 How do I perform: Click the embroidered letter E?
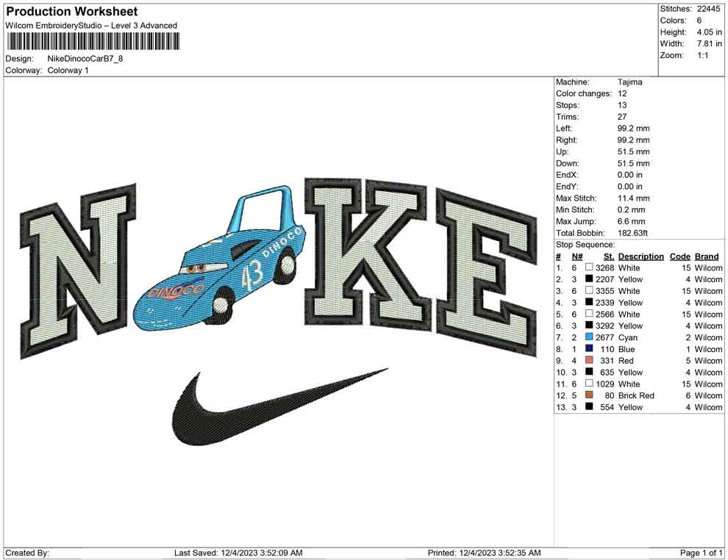click(x=487, y=272)
